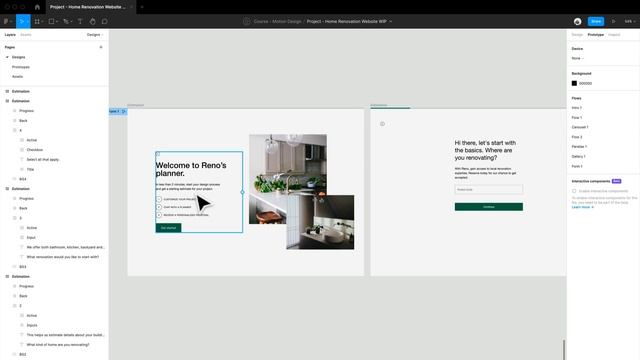The width and height of the screenshot is (640, 360).
Task: Select the Gallery 1 flow
Action: [x=578, y=156]
